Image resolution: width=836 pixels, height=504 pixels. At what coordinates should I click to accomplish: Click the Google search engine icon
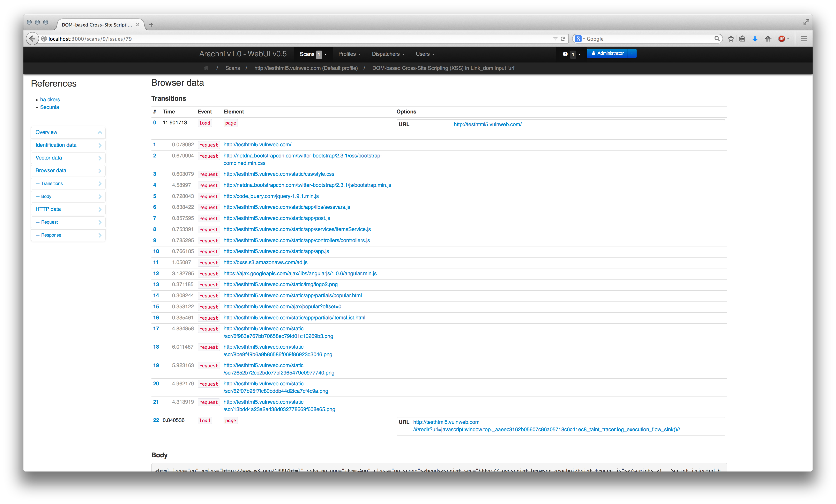coord(579,39)
